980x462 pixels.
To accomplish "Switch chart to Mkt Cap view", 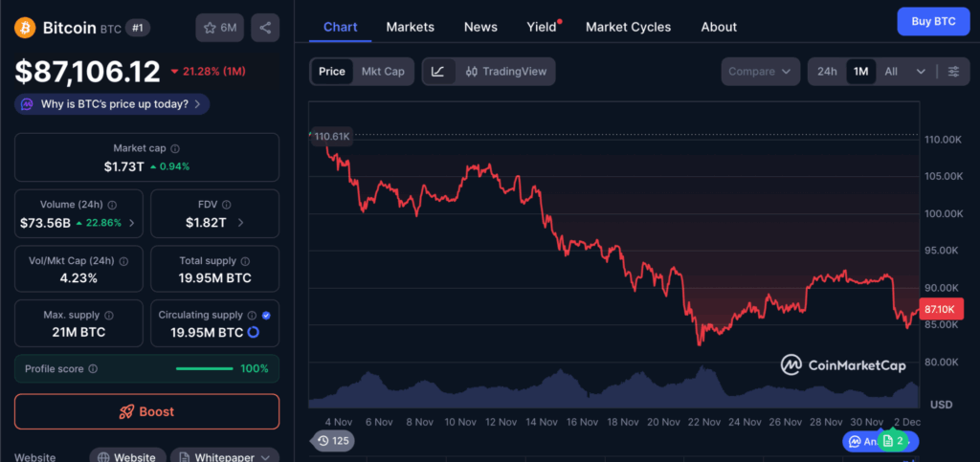I will point(382,72).
